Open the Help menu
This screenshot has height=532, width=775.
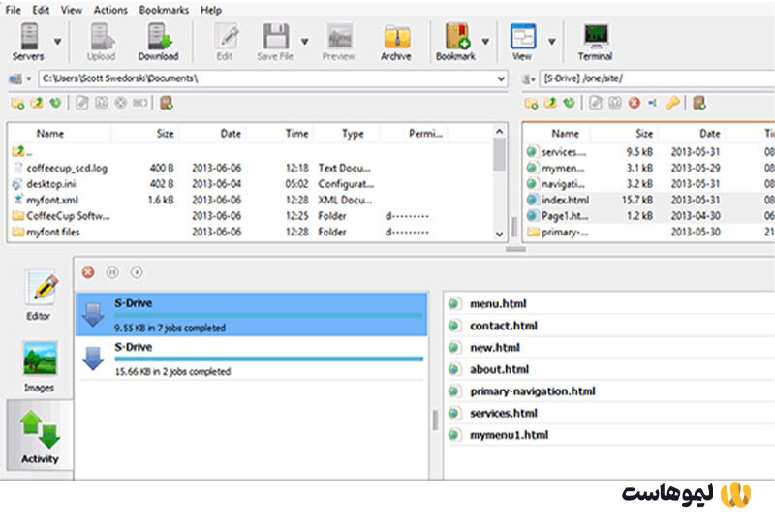211,10
